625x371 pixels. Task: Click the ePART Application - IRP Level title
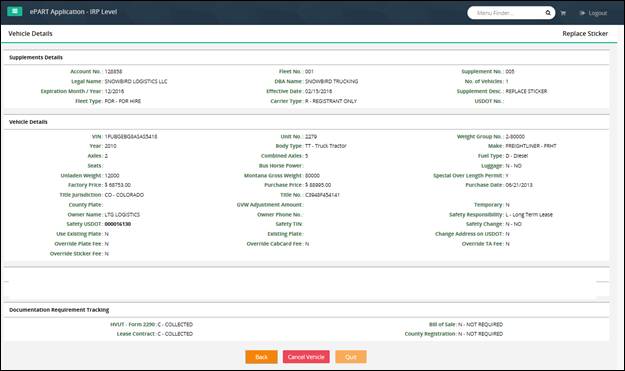73,12
